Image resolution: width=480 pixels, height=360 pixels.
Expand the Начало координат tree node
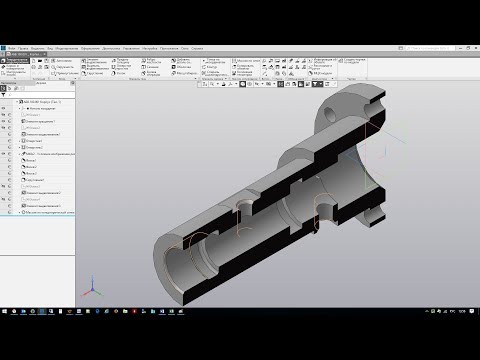(x=19, y=108)
